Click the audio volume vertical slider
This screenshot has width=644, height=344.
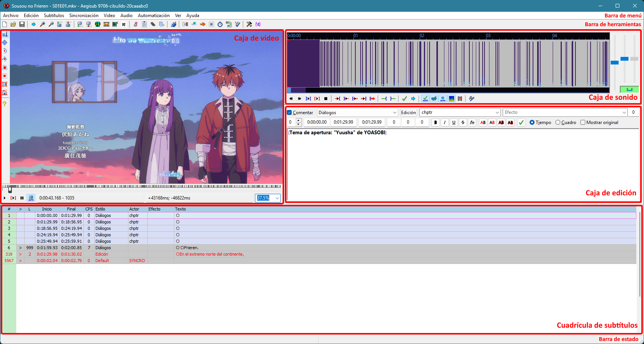tap(635, 59)
